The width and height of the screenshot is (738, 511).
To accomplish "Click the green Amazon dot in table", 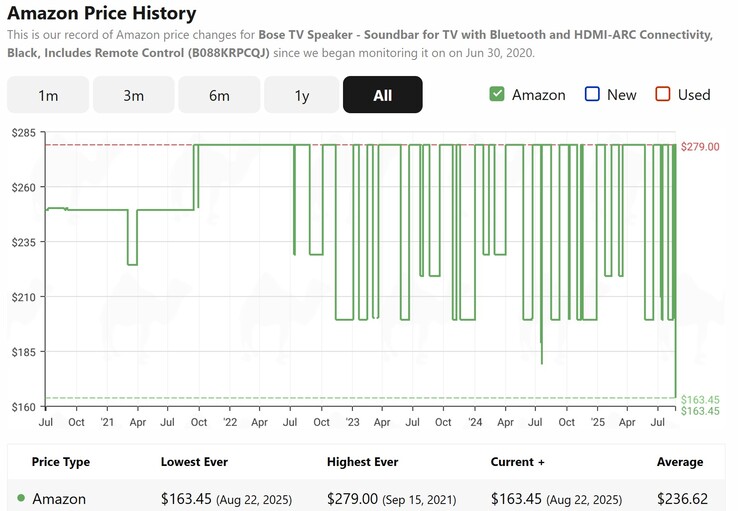I will 21,498.
